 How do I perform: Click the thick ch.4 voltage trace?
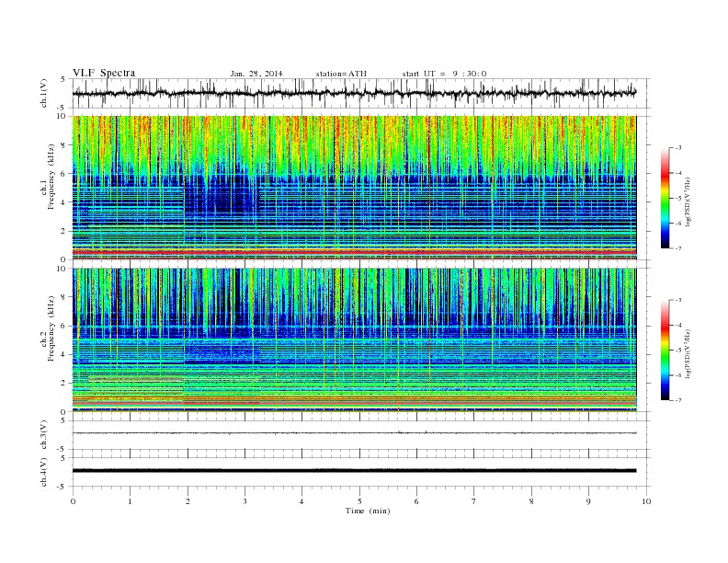(354, 471)
